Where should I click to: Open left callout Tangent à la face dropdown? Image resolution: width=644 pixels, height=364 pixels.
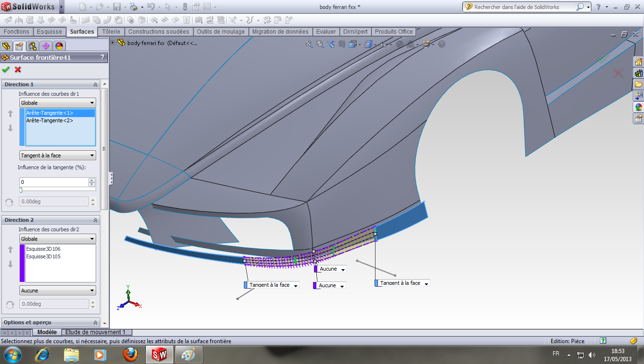pyautogui.click(x=295, y=285)
